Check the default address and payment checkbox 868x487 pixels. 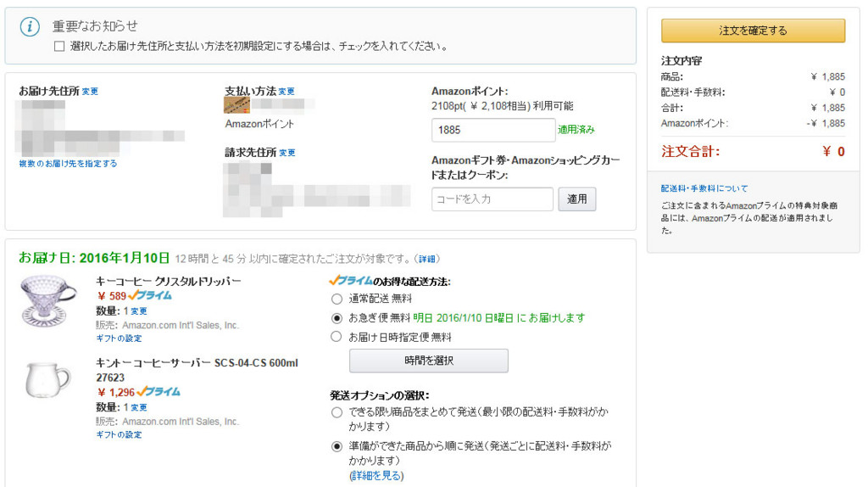coord(59,46)
